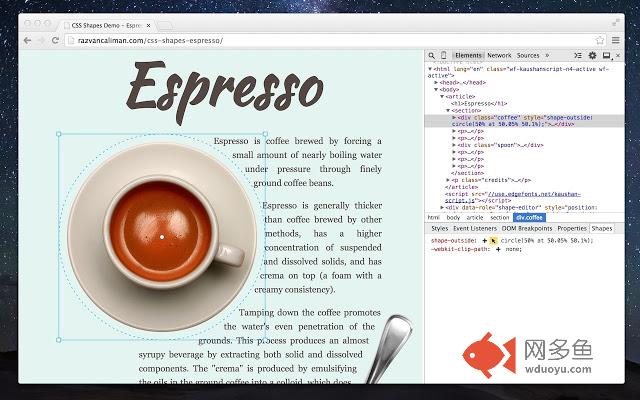Open a new browser tab

pos(164,26)
